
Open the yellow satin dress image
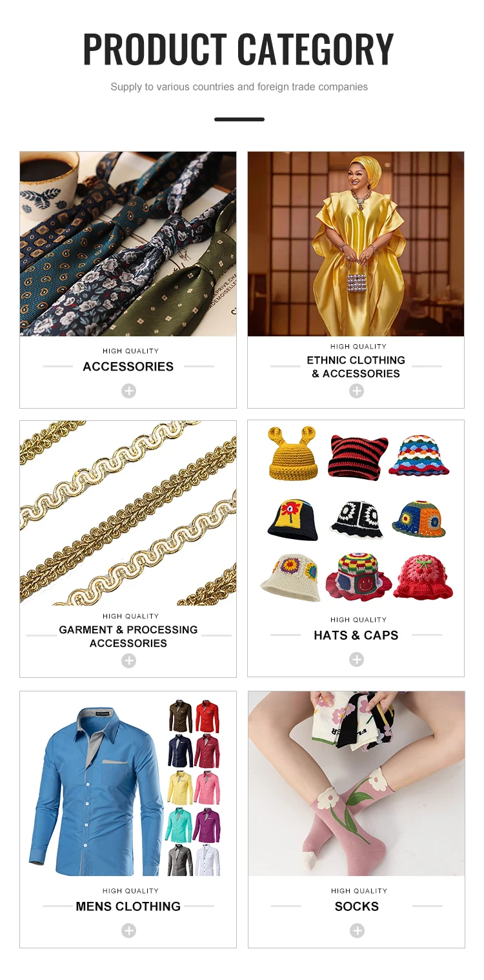(356, 244)
